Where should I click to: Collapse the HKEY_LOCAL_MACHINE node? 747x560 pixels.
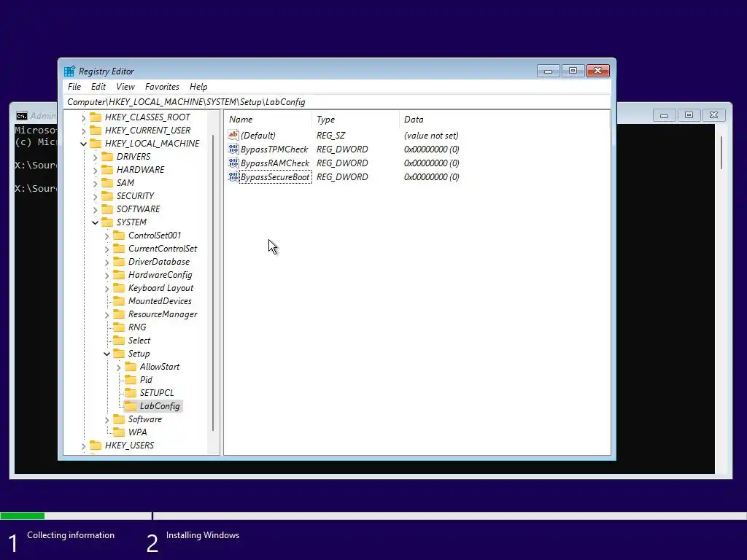click(83, 144)
